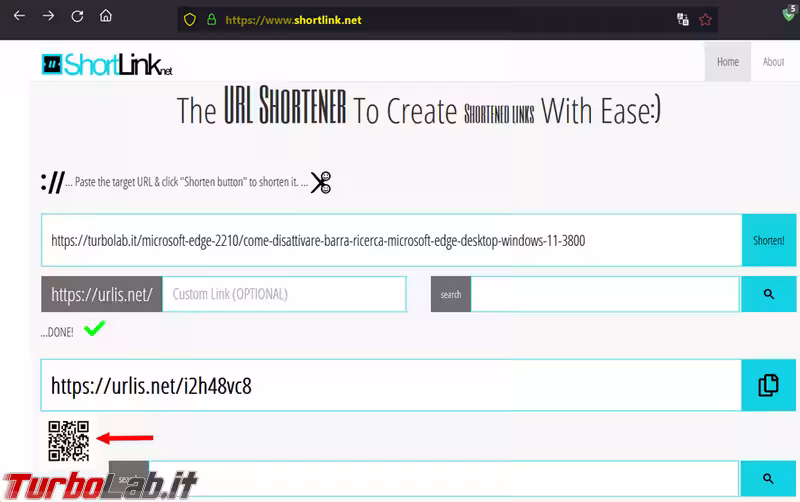The height and width of the screenshot is (502, 800).
Task: Click the browser forward arrow
Action: point(48,17)
